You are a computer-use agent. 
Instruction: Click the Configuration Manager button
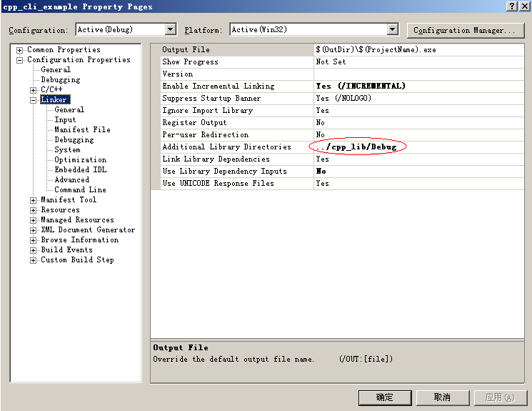tap(463, 30)
